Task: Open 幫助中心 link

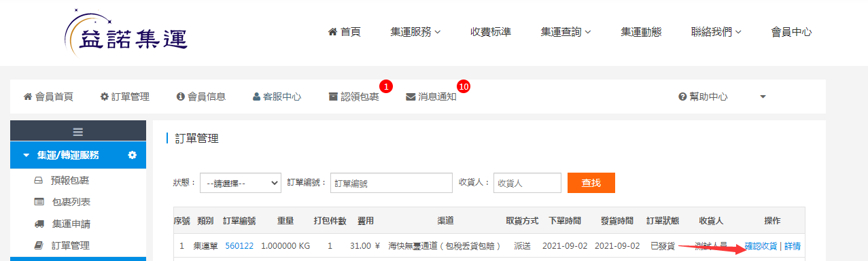Action: click(x=703, y=97)
